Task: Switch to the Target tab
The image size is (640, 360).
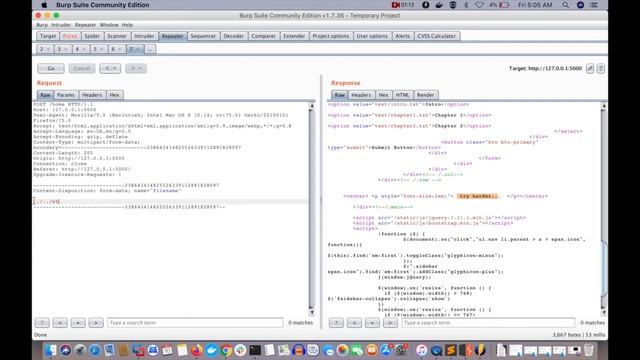Action: (x=48, y=36)
